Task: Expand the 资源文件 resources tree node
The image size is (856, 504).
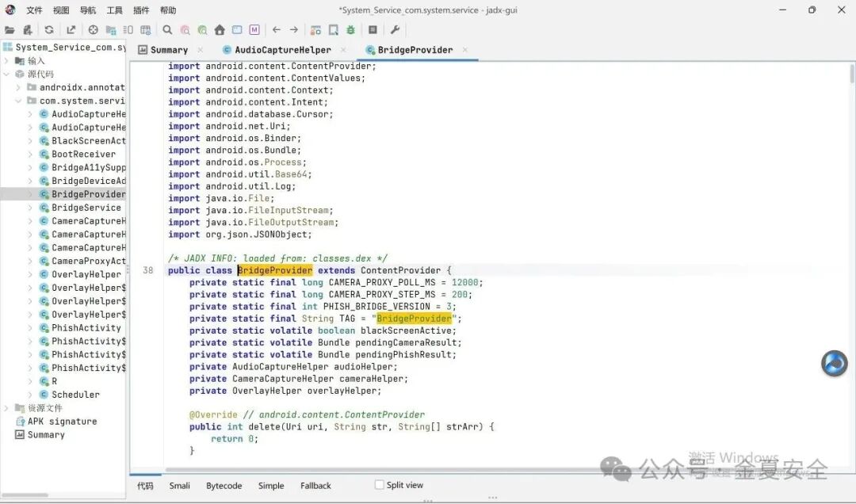Action: pyautogui.click(x=6, y=408)
